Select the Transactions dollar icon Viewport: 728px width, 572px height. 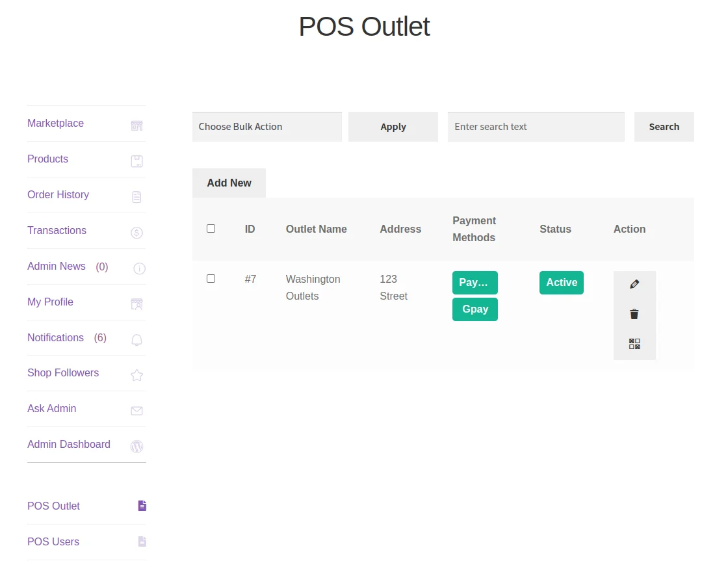click(x=136, y=232)
